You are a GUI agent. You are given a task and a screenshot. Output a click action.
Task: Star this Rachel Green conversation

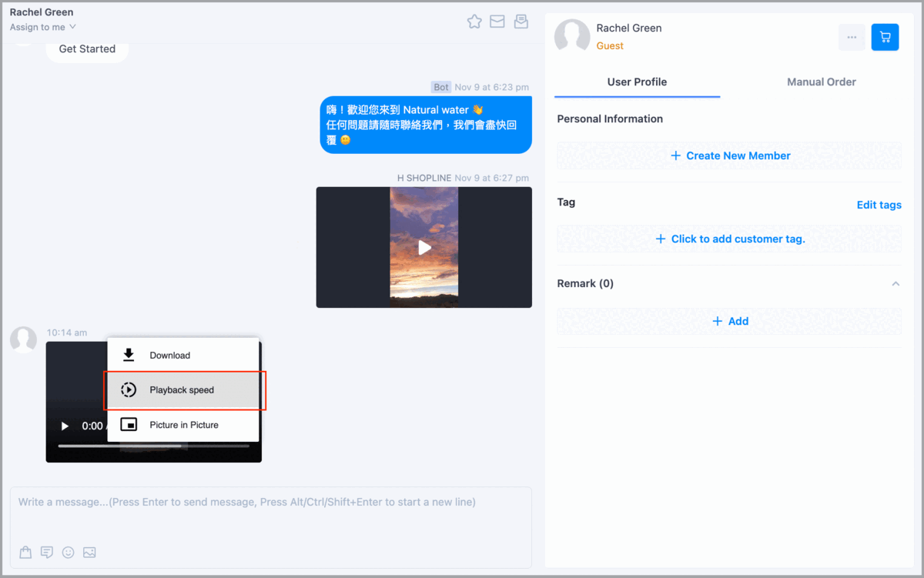pos(474,22)
